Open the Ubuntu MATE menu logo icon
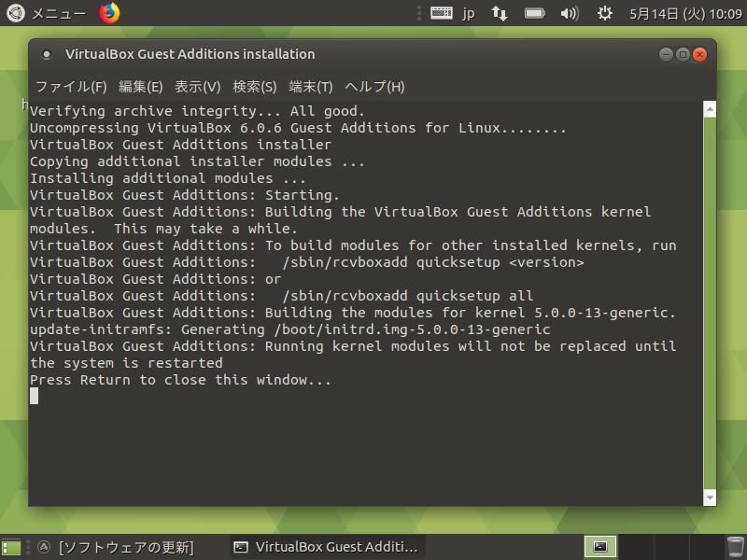747x560 pixels. click(15, 13)
